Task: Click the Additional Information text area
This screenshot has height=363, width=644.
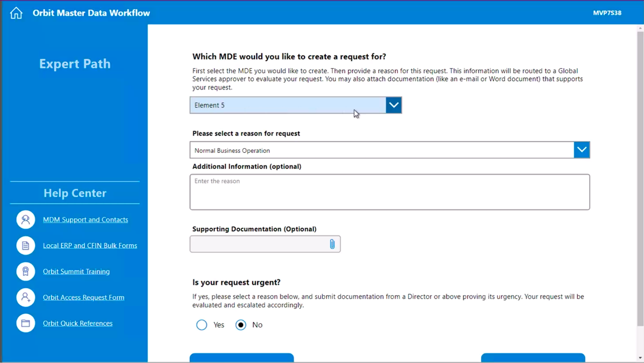Action: point(389,192)
